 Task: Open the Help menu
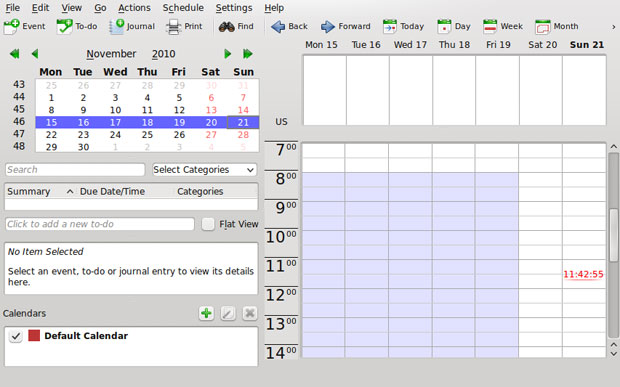coord(274,8)
